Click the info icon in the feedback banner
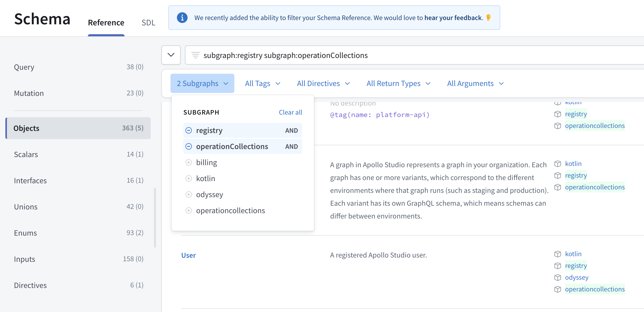 (x=182, y=18)
